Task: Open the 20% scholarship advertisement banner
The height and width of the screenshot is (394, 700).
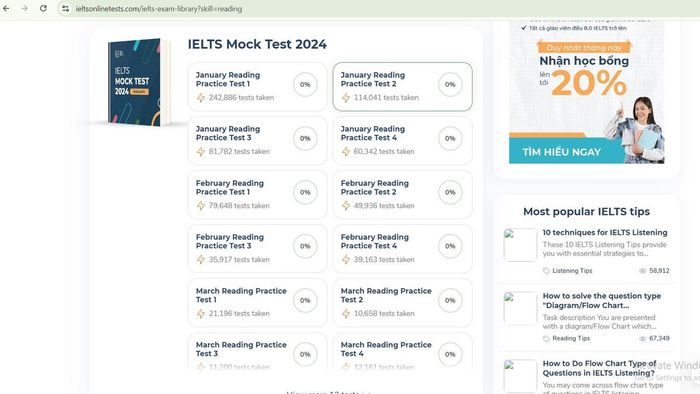Action: pos(587,92)
